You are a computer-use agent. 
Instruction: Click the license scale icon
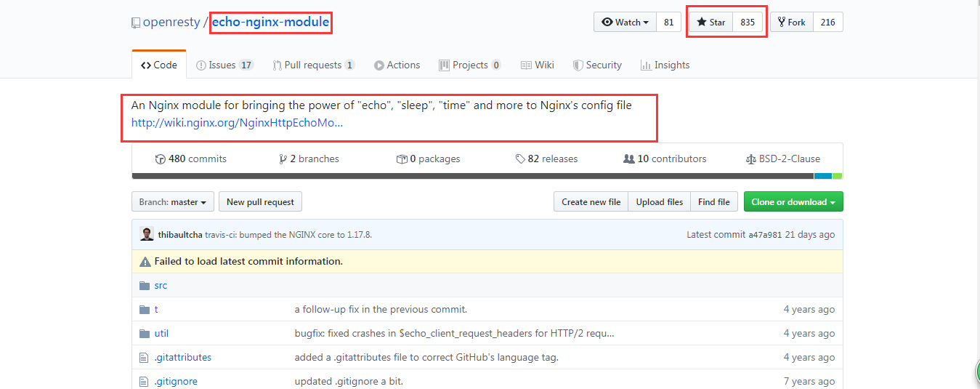pyautogui.click(x=751, y=159)
